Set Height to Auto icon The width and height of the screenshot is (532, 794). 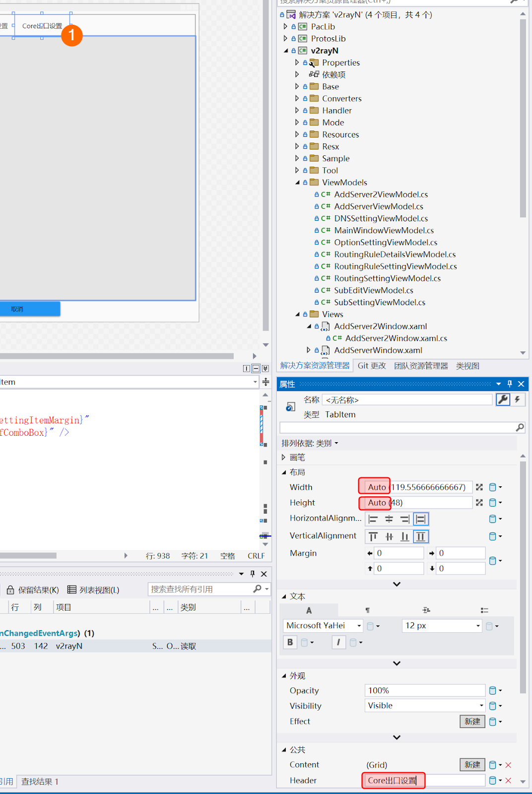479,503
